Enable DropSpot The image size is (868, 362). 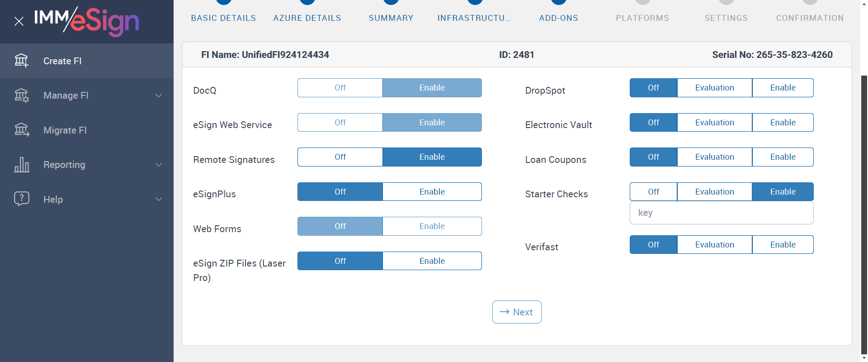point(783,88)
